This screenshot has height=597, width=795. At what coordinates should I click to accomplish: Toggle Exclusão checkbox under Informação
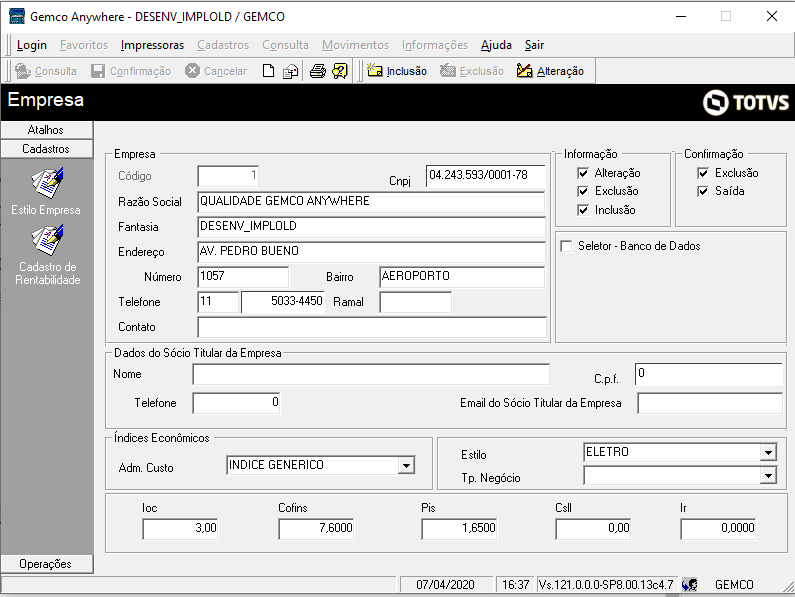(x=583, y=191)
